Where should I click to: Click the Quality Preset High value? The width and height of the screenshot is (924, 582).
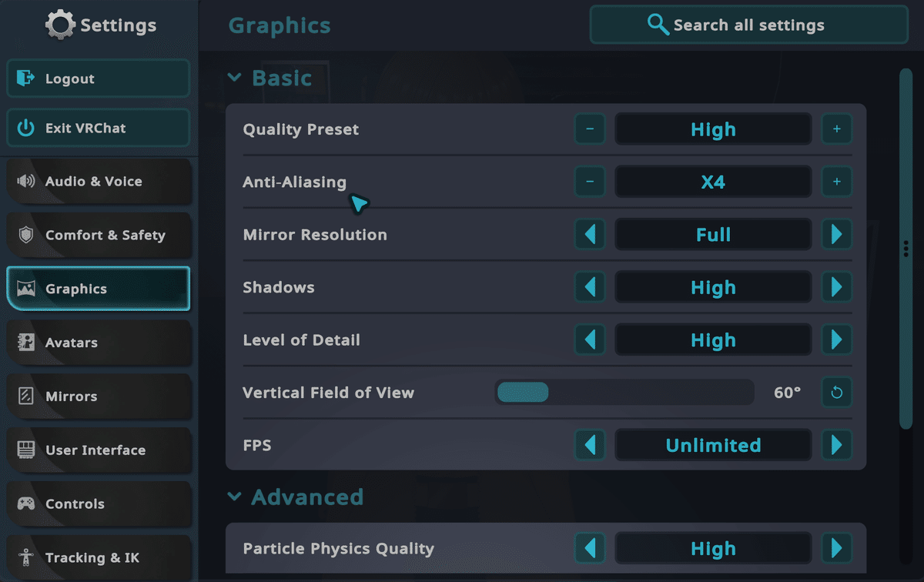pos(713,129)
